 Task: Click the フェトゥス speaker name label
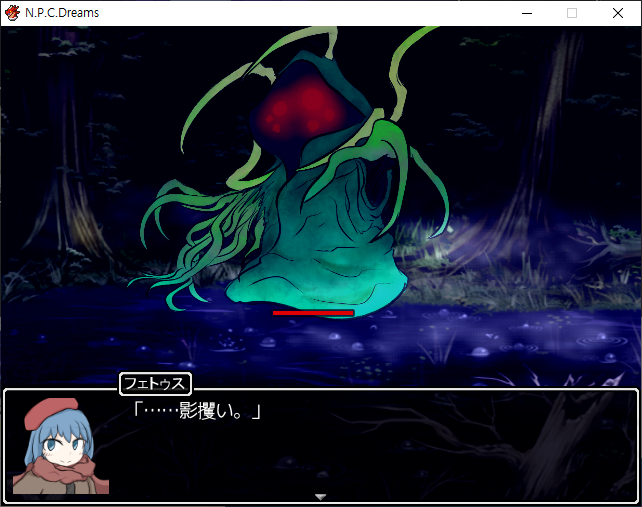click(x=155, y=384)
